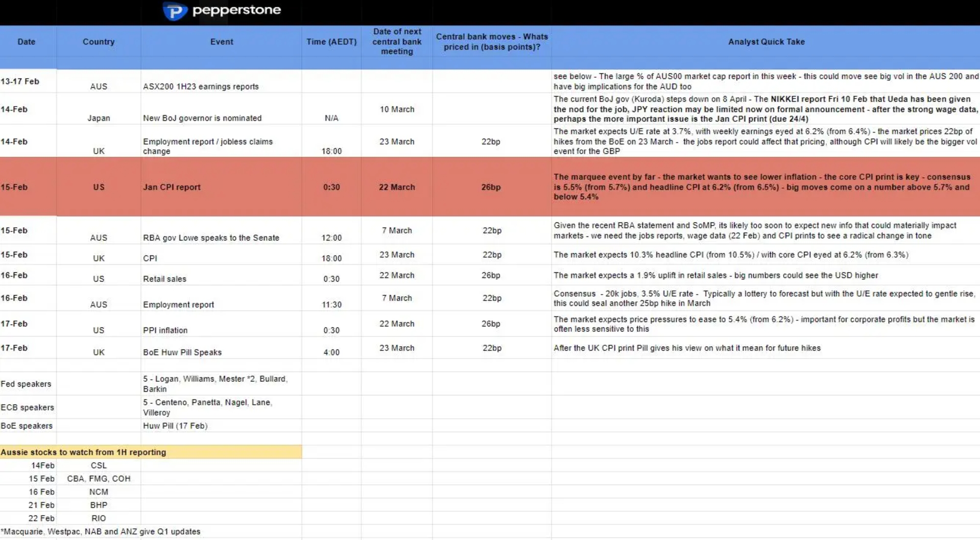Select the Fed speakers row label
980x540 pixels.
click(26, 384)
